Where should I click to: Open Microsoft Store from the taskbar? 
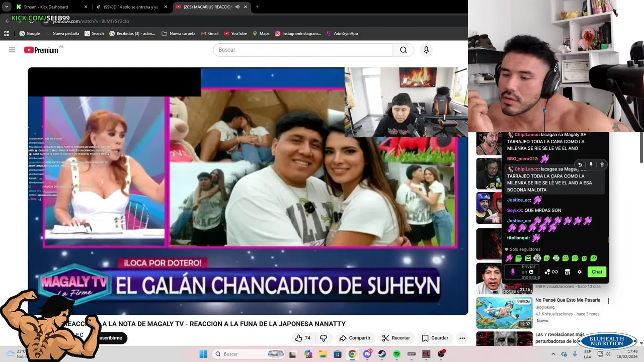point(337,354)
